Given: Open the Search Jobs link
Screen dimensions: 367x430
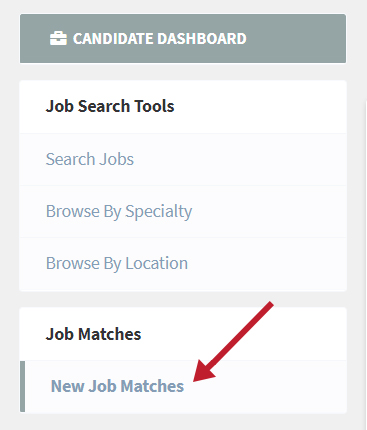Looking at the screenshot, I should (90, 159).
